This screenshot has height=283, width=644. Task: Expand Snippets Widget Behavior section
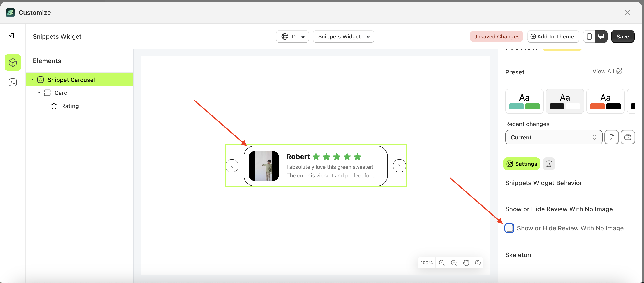tap(630, 182)
